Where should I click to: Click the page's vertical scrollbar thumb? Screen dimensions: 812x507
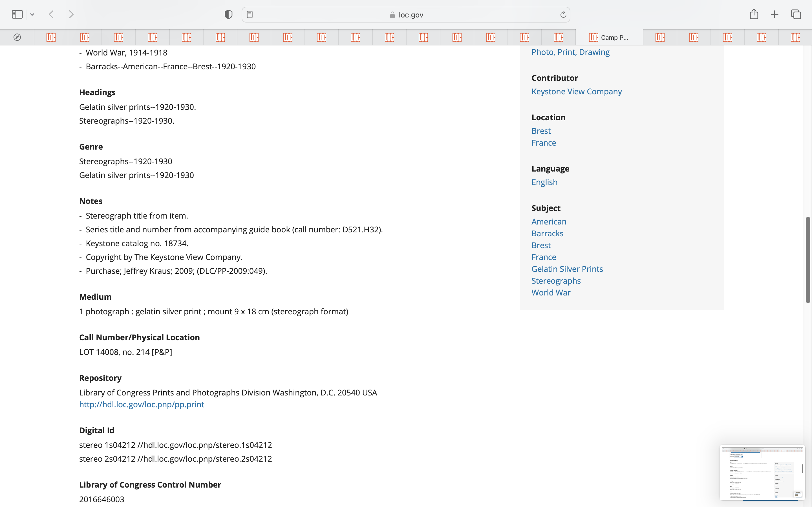(808, 260)
